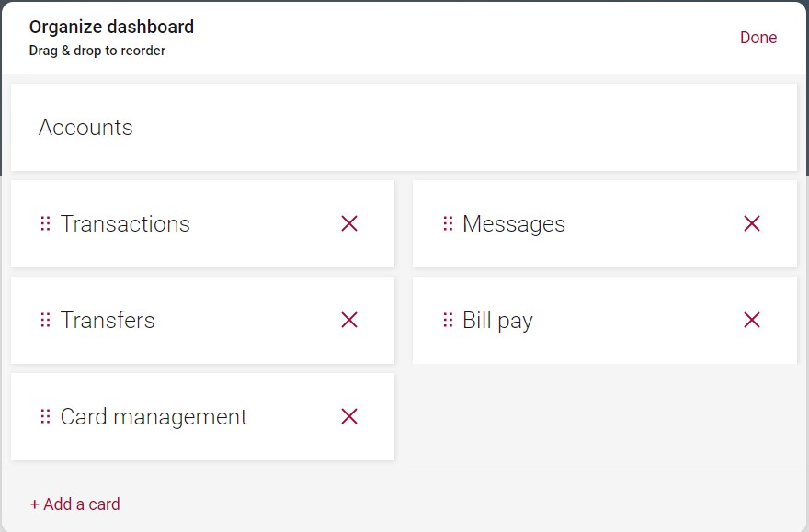Select the Accounts card
This screenshot has height=532, width=809.
click(x=85, y=128)
